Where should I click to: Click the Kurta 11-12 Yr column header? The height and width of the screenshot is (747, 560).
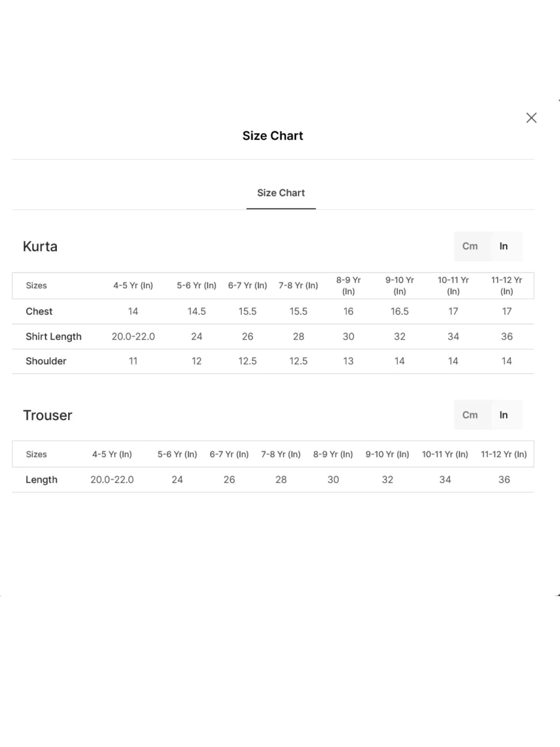(x=507, y=286)
